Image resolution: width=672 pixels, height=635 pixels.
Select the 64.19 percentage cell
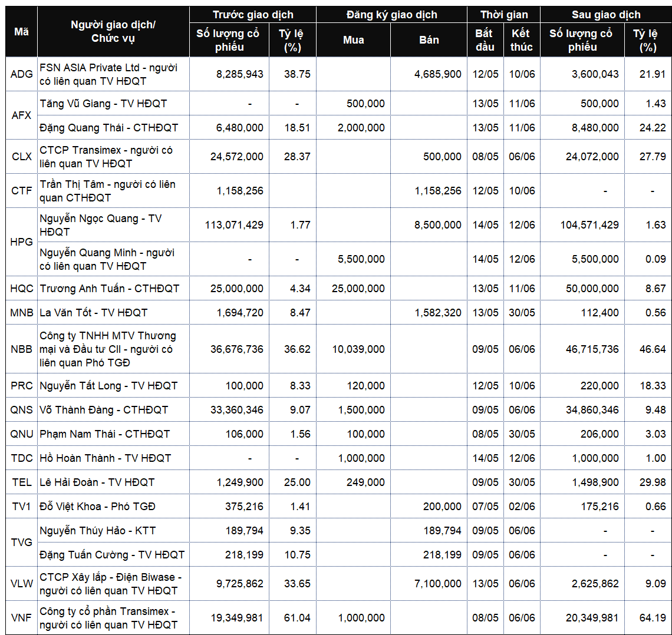pyautogui.click(x=648, y=618)
